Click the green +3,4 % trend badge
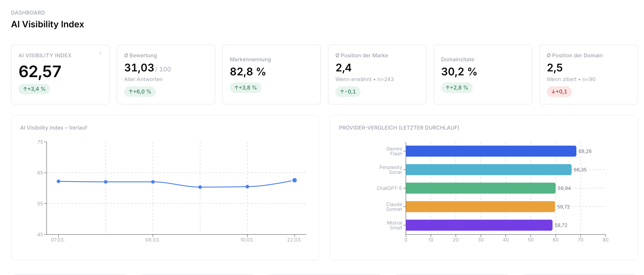Viewport: 644px width, 275px height. (x=34, y=89)
